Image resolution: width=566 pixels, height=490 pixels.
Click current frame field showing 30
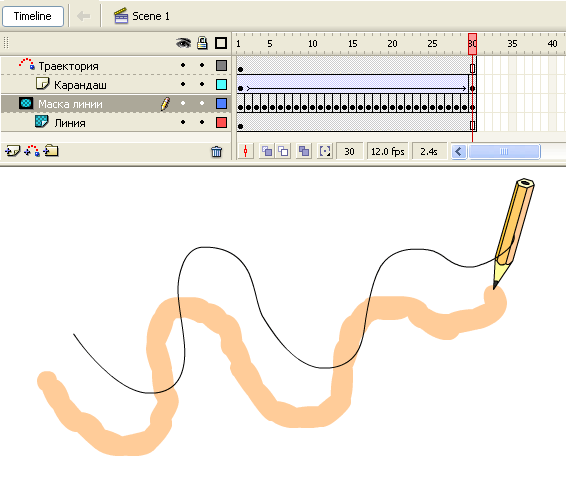point(349,151)
